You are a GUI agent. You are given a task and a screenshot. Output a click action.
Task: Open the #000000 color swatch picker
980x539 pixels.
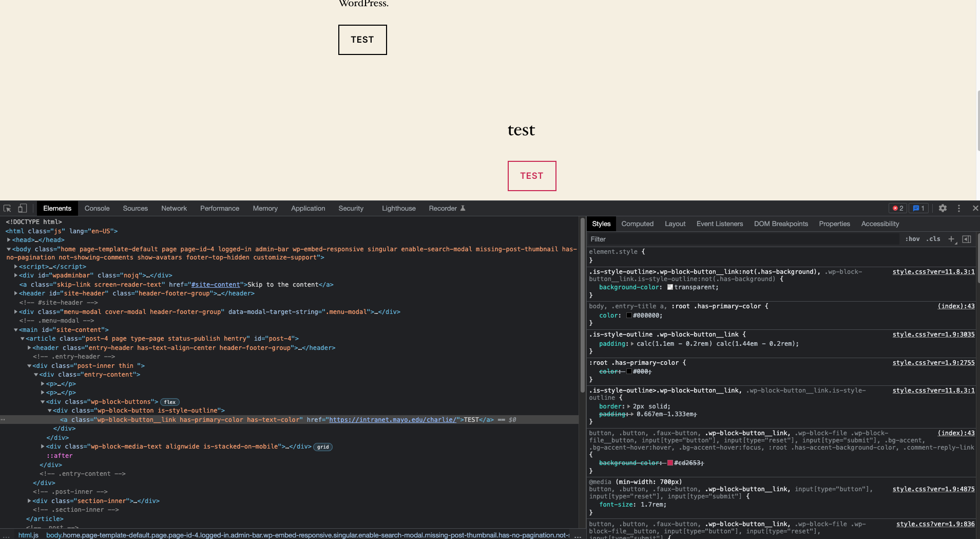click(629, 315)
